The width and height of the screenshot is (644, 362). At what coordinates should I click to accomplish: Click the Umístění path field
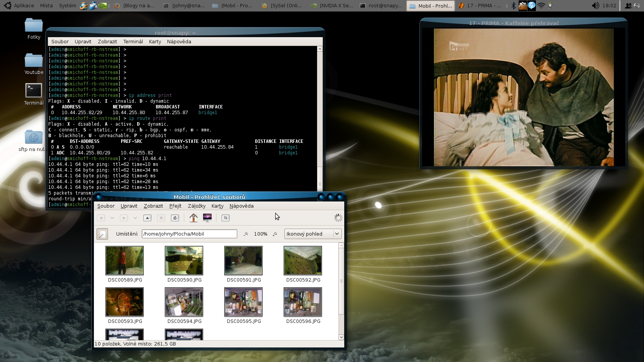[189, 234]
